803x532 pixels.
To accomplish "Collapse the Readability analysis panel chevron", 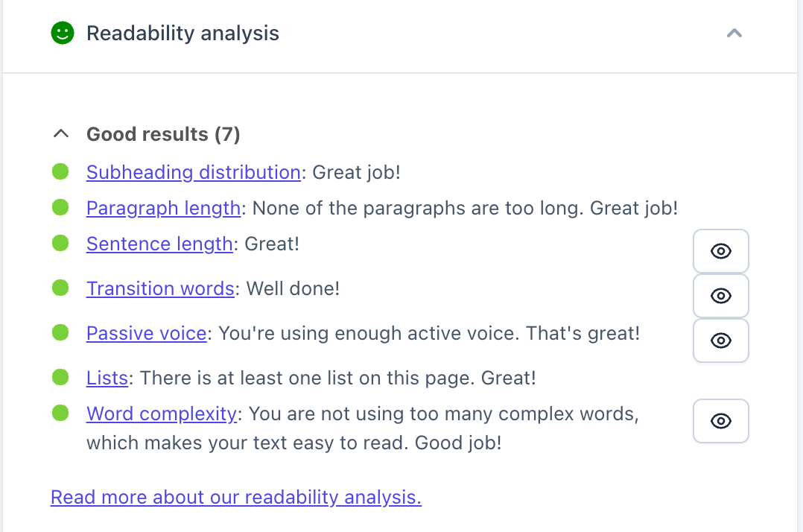I will (734, 34).
